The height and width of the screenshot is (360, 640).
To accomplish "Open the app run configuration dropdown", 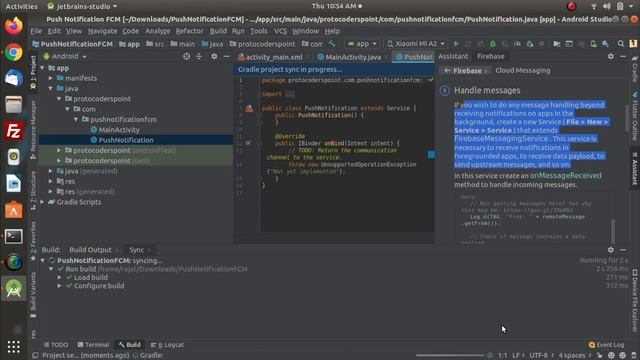I will 362,44.
